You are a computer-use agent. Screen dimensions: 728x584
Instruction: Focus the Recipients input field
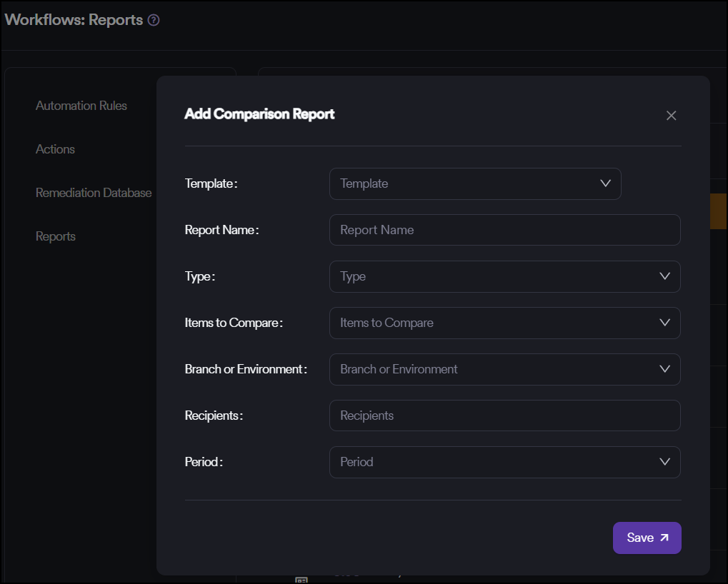(x=504, y=416)
